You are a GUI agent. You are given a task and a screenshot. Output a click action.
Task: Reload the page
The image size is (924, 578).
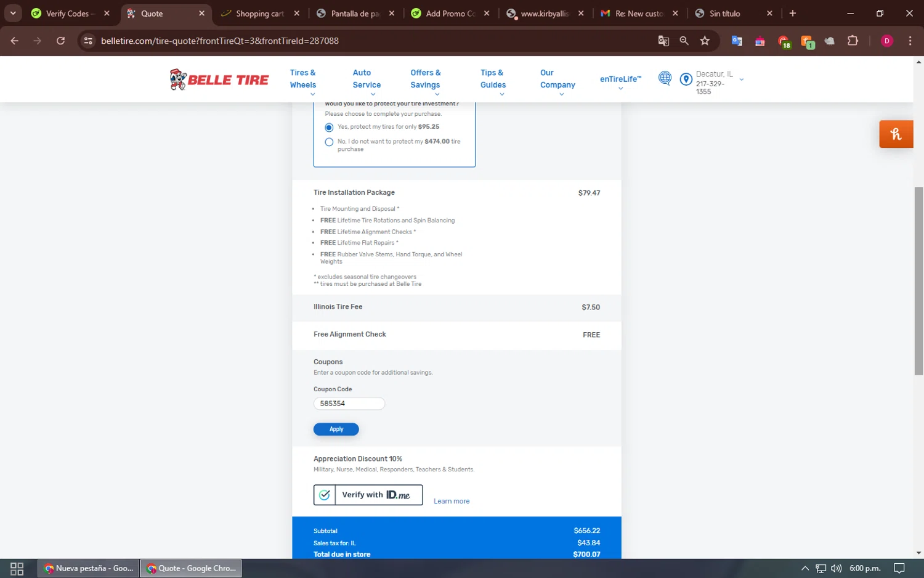tap(60, 41)
